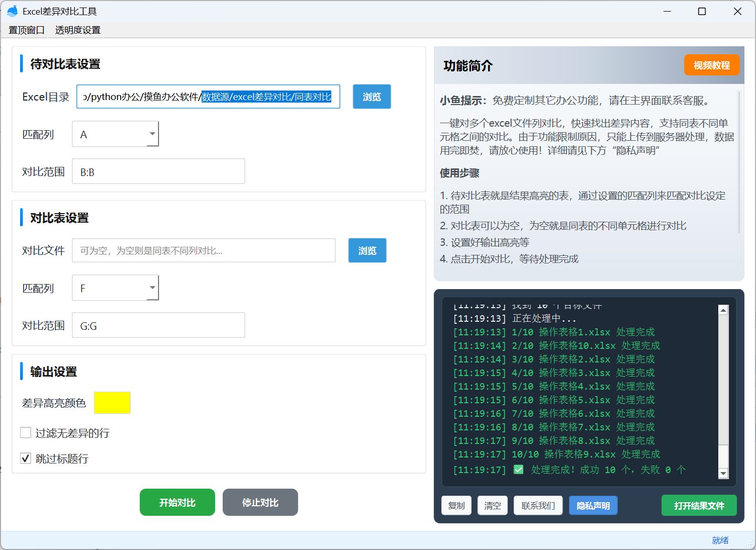Click the log scrollbar down arrow
The width and height of the screenshot is (756, 550).
point(723,473)
